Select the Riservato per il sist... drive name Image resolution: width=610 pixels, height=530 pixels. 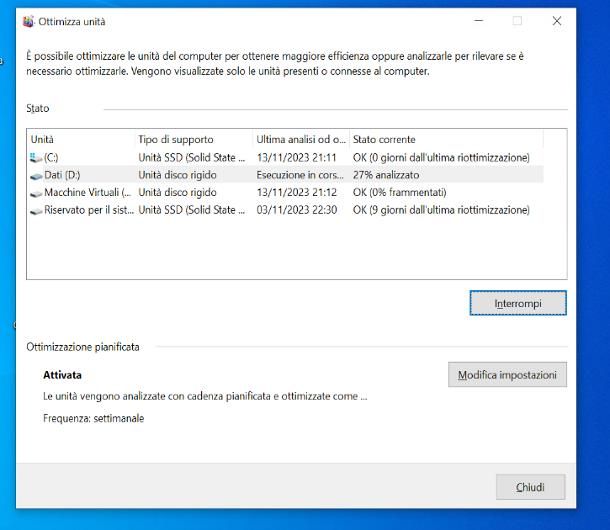click(x=89, y=210)
